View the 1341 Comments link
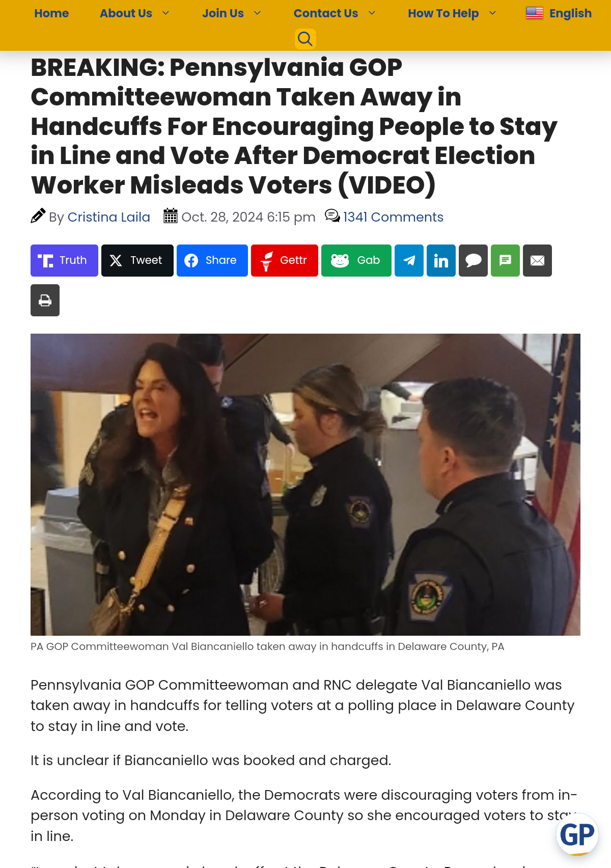Image resolution: width=611 pixels, height=868 pixels. click(x=393, y=217)
